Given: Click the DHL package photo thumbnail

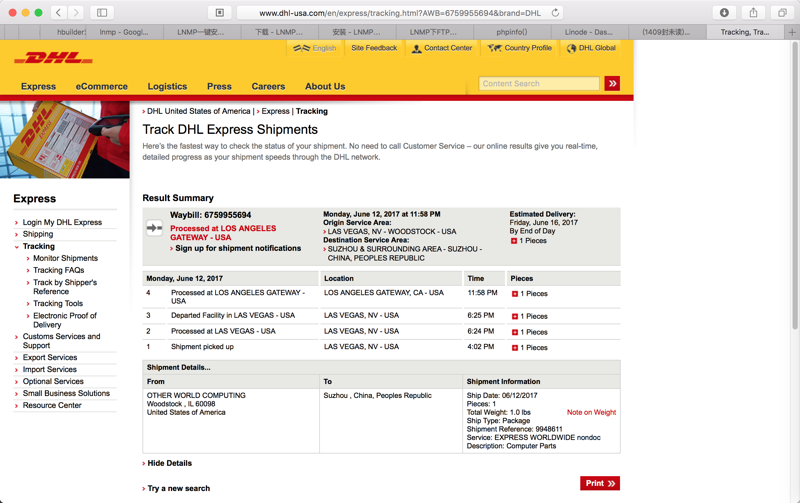Looking at the screenshot, I should click(x=65, y=140).
